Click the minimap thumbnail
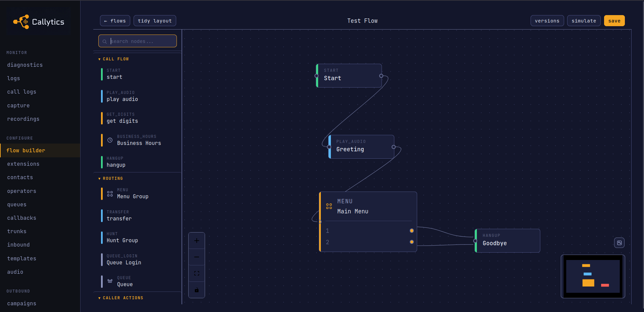Image resolution: width=644 pixels, height=312 pixels. tap(593, 276)
